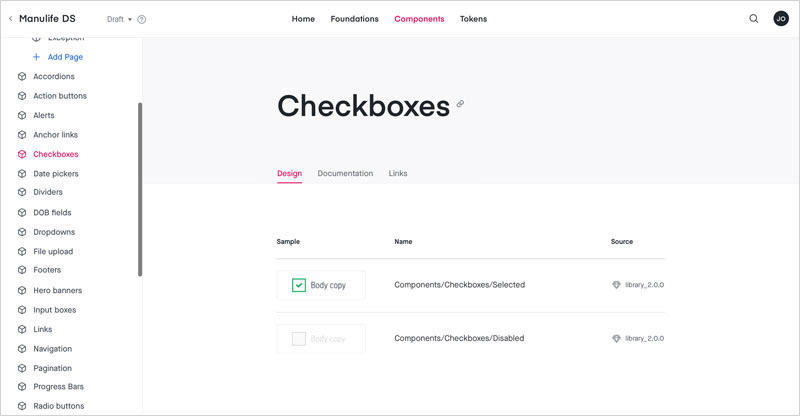Click the Checkboxes page heading
Image resolution: width=800 pixels, height=416 pixels.
pos(363,106)
